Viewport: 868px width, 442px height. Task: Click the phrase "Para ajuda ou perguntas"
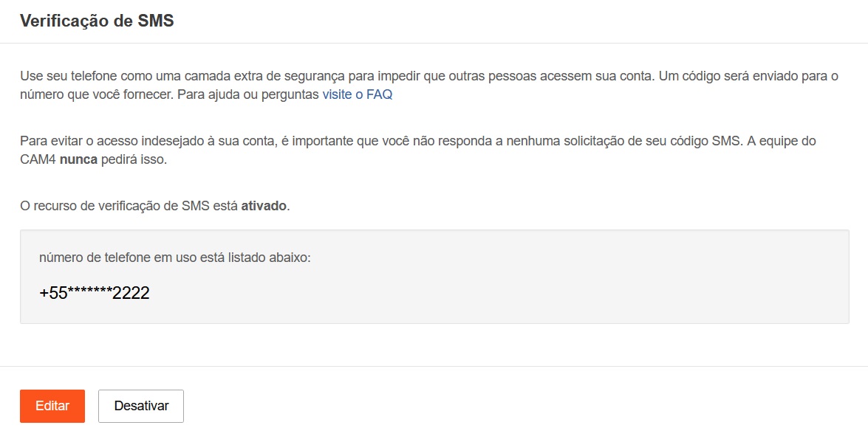pos(247,94)
